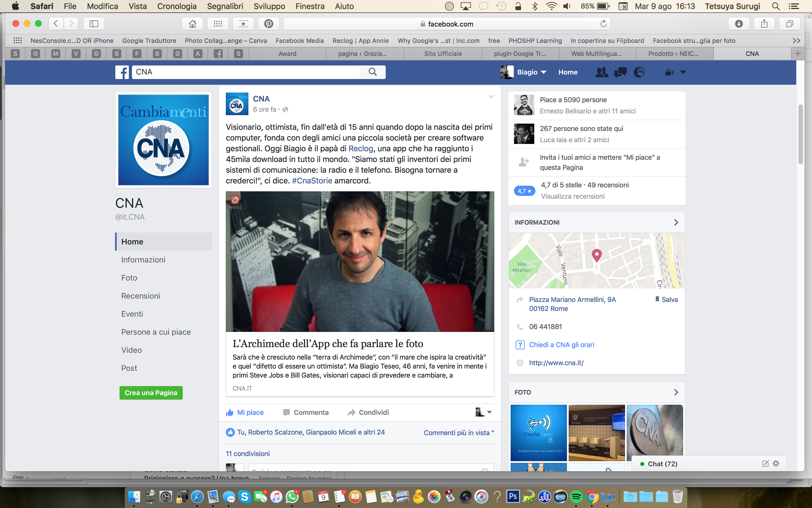Click the Salva bookmark for address

667,299
